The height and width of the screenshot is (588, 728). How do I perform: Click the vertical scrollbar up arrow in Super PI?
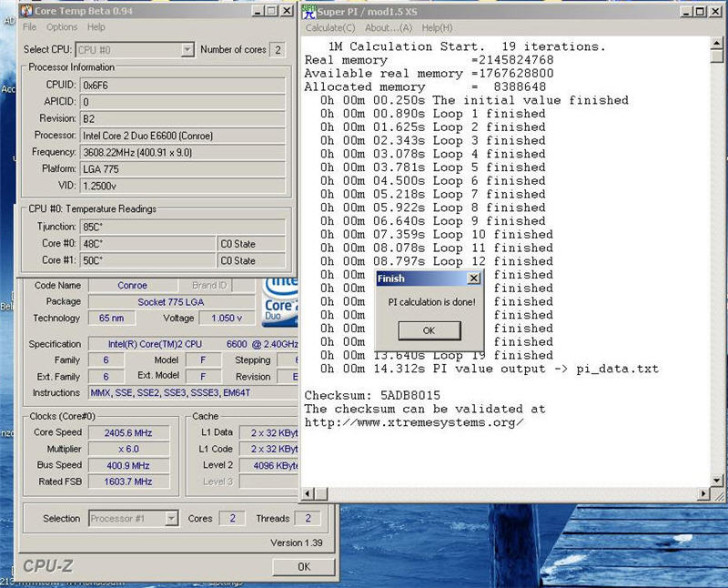[718, 43]
